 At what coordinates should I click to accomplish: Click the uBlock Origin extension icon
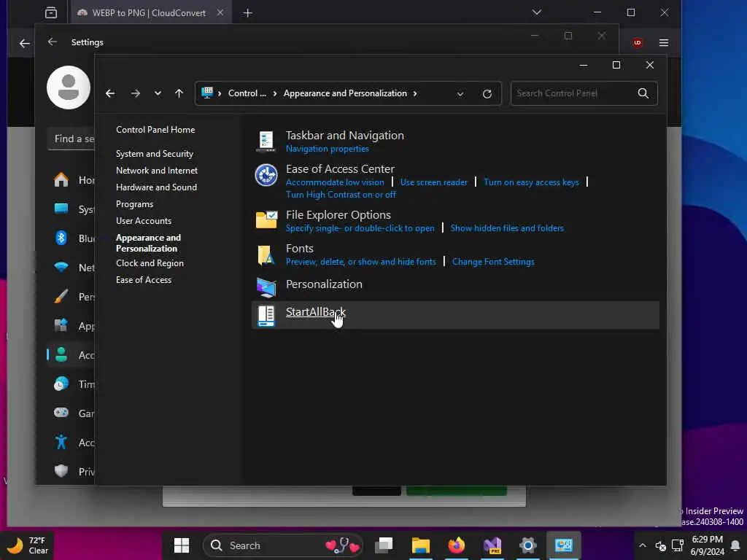point(638,43)
